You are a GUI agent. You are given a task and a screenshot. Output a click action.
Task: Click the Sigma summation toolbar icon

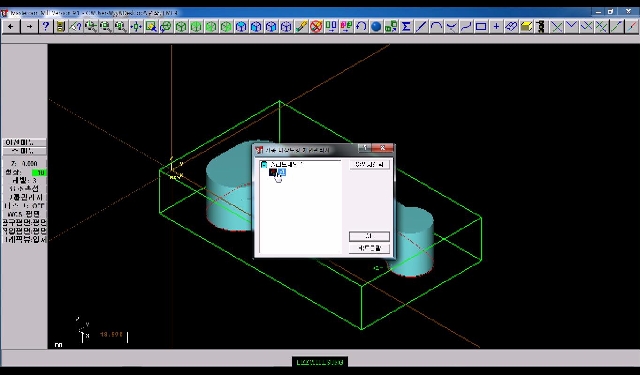(x=406, y=27)
